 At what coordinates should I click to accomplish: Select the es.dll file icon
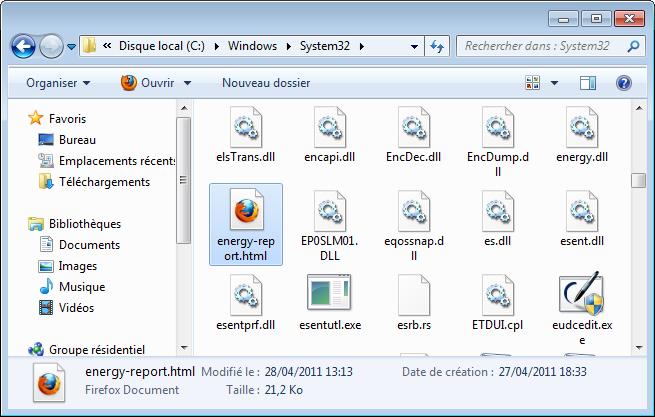[498, 211]
